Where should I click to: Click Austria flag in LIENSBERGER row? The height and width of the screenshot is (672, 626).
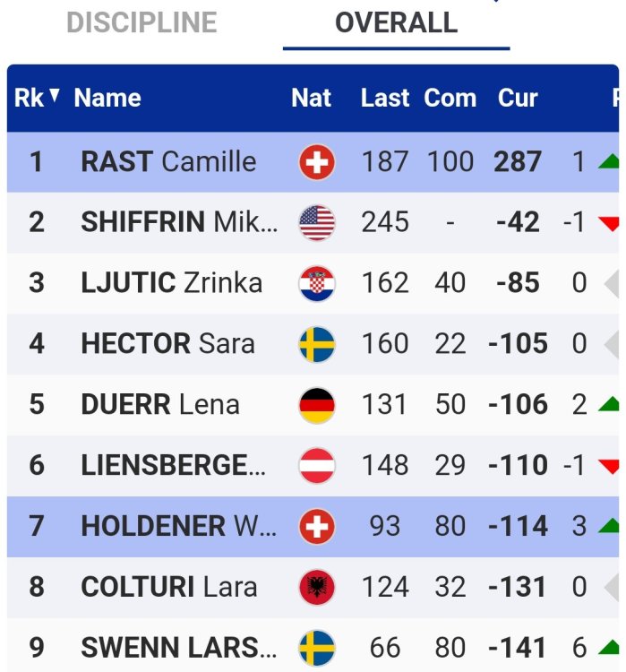pos(316,466)
